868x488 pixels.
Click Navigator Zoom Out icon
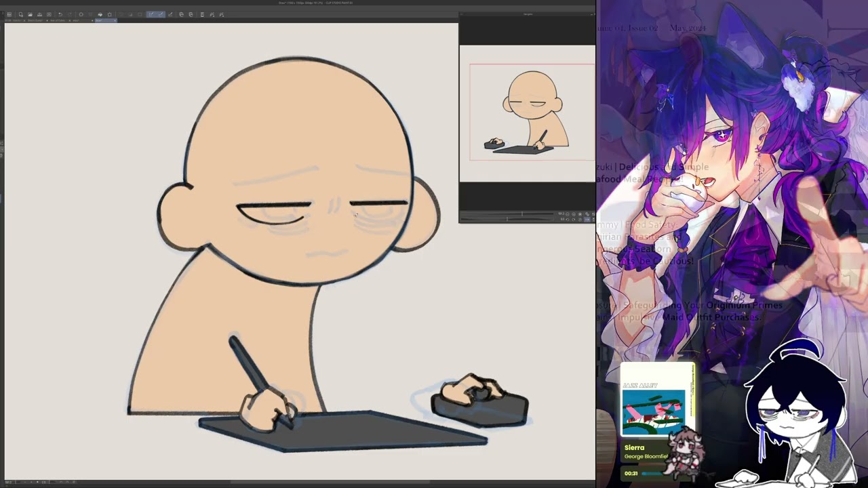568,214
